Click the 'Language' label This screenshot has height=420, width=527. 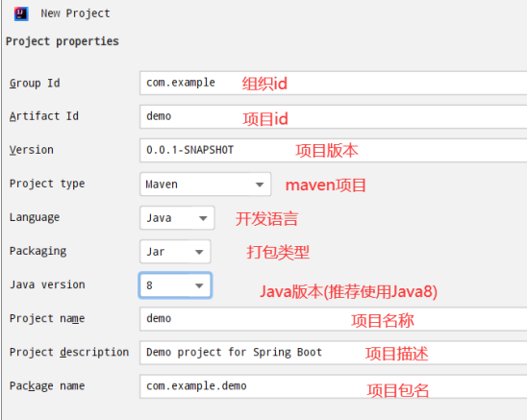coord(35,217)
